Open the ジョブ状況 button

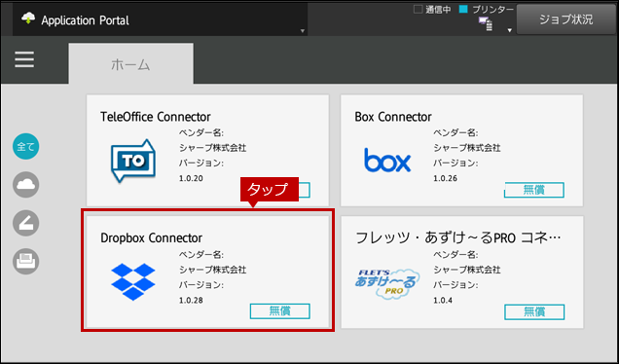[566, 19]
